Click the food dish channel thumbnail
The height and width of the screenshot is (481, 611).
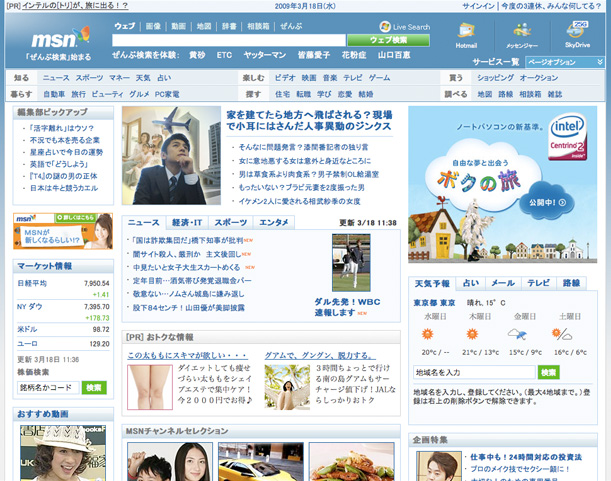(x=351, y=462)
